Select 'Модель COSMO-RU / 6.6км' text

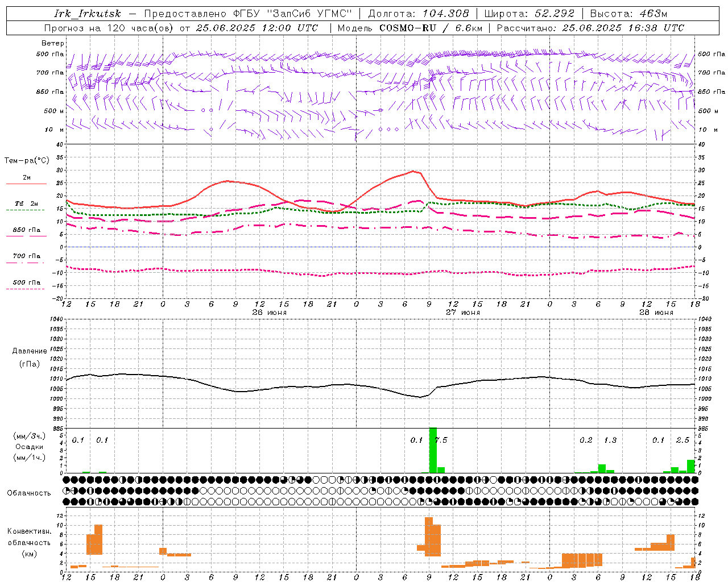[410, 28]
